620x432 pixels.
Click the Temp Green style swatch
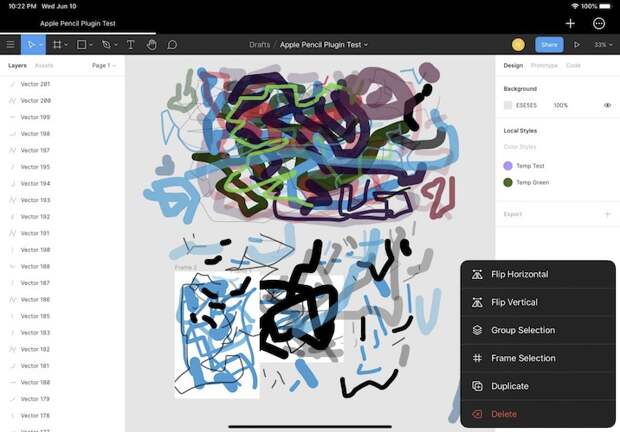[508, 182]
